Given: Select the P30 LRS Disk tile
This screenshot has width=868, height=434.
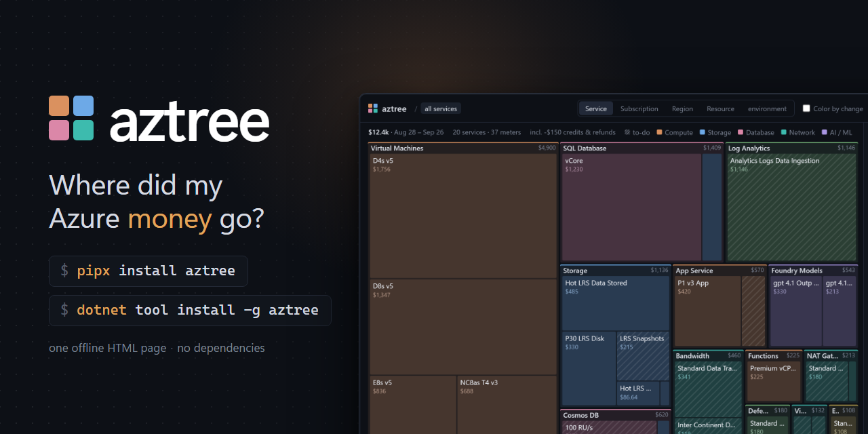Looking at the screenshot, I should (x=589, y=368).
